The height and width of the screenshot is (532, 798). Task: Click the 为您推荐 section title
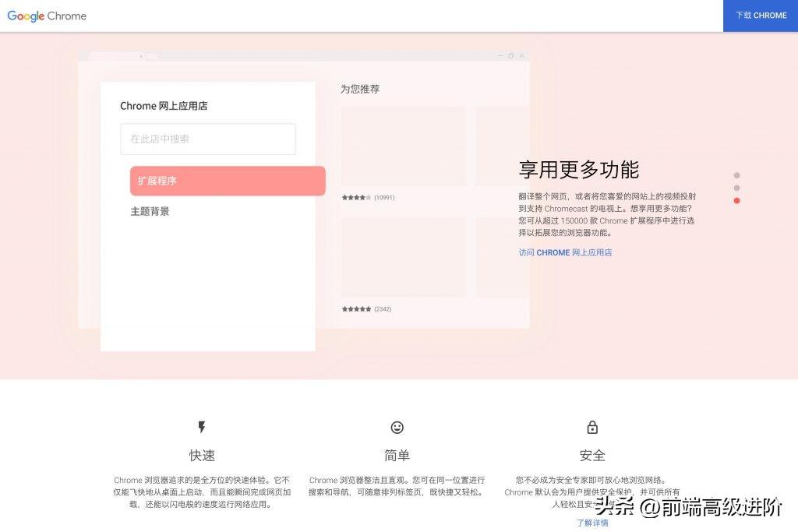coord(360,89)
